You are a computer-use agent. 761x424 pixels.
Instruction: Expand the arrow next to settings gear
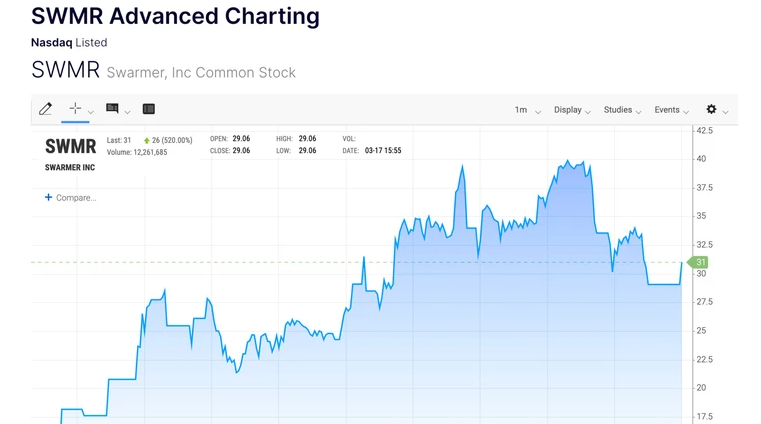point(726,112)
